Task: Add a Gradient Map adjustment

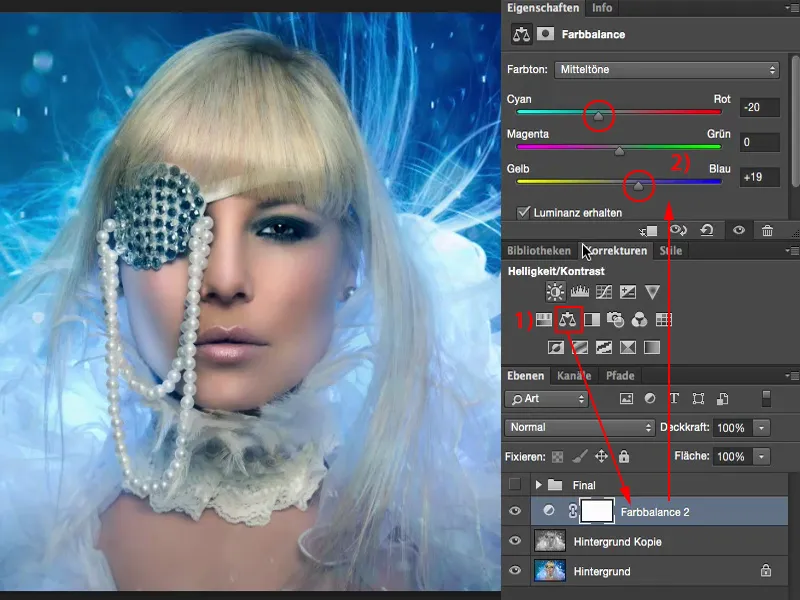Action: point(652,347)
